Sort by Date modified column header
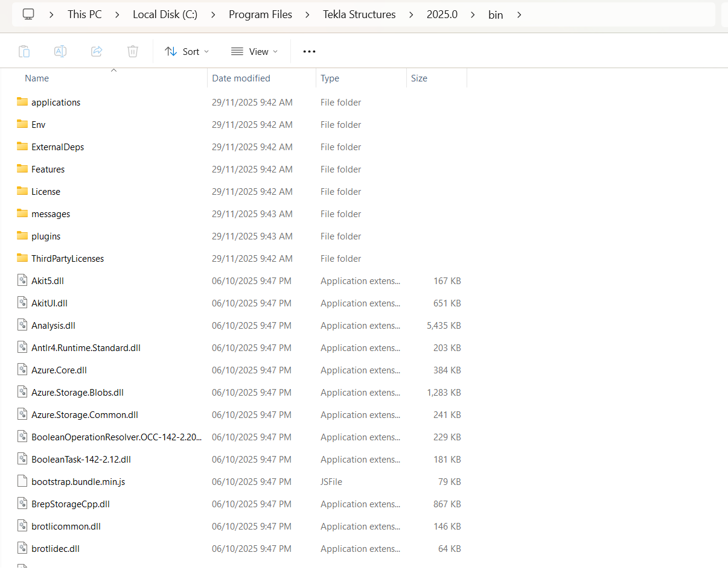This screenshot has height=573, width=728. (241, 78)
